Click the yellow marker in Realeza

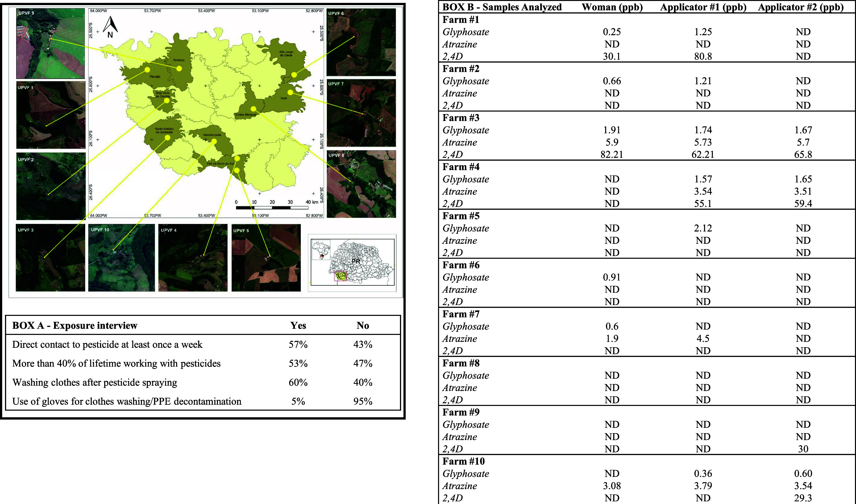(x=179, y=69)
